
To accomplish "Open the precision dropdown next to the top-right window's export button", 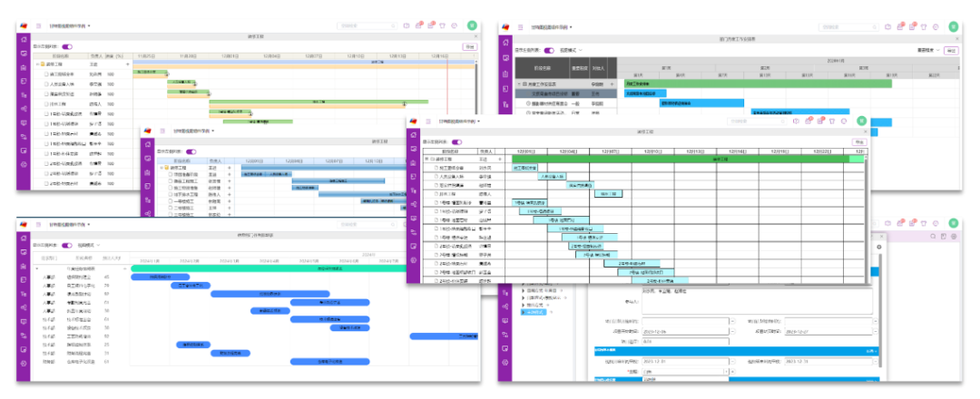I will point(929,50).
